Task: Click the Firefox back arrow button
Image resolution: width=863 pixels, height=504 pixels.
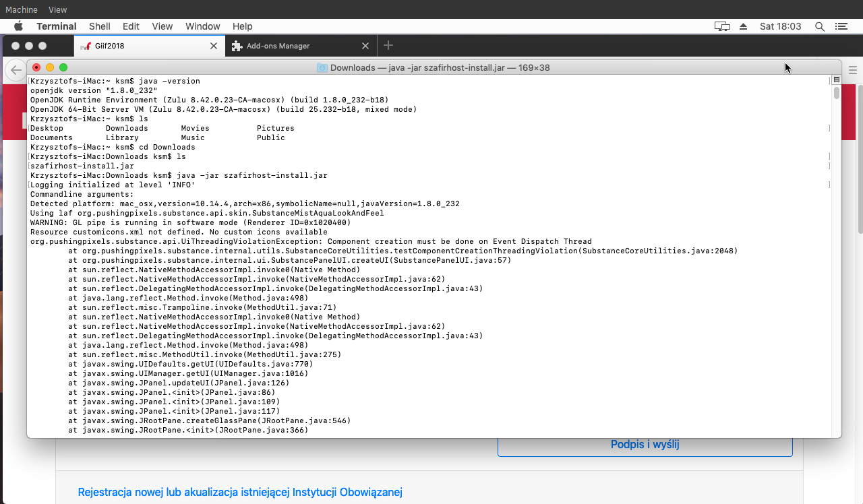Action: tap(16, 70)
